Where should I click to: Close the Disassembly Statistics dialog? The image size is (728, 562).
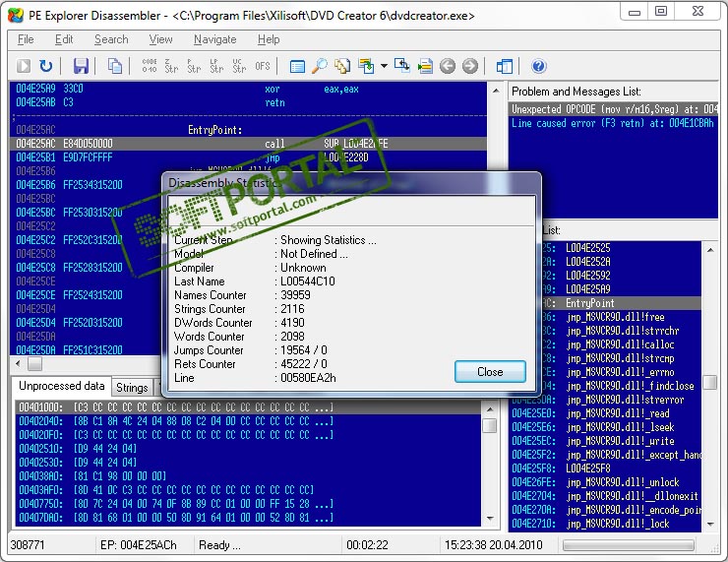pyautogui.click(x=490, y=372)
